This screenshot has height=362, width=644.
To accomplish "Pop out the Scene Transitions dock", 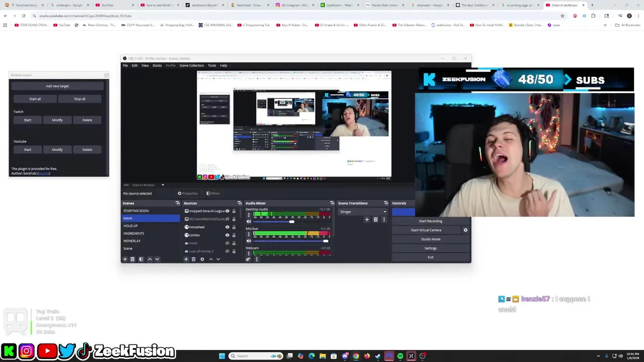I will [x=386, y=203].
